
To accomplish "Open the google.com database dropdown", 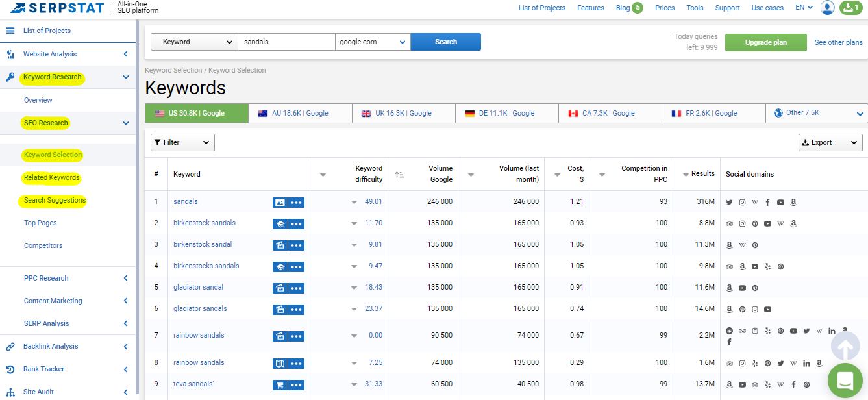I will click(373, 42).
